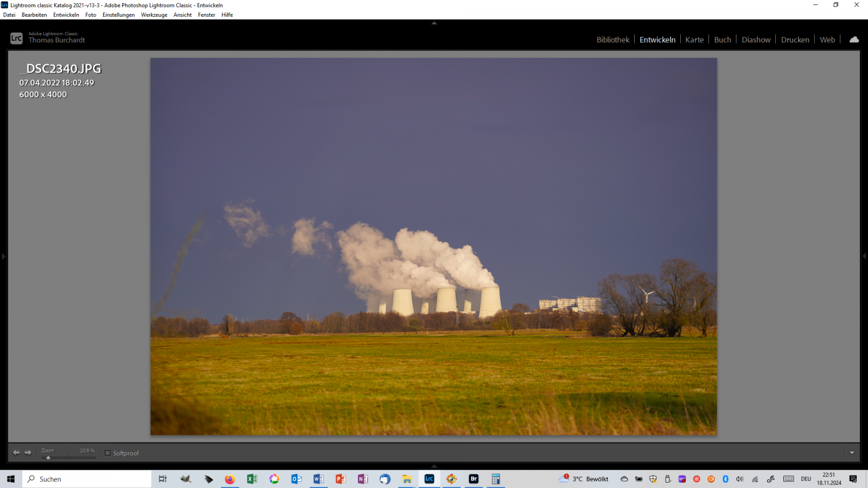The height and width of the screenshot is (488, 868).
Task: Go to next photo with right arrow
Action: (28, 452)
